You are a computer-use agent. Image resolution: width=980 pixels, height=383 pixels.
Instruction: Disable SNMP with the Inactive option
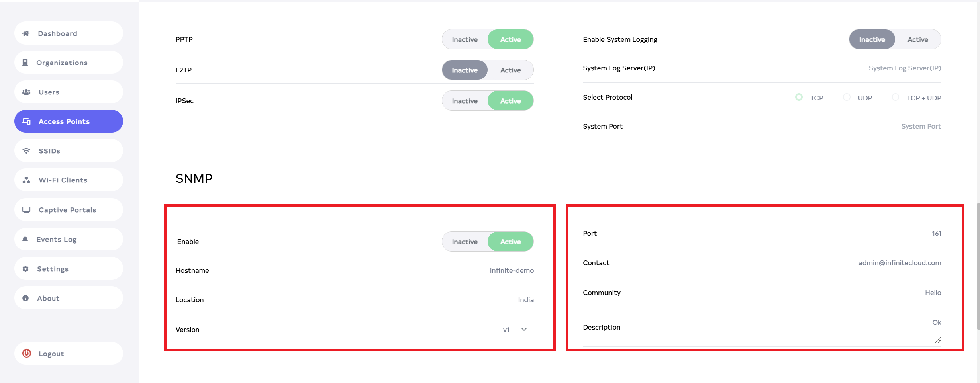pyautogui.click(x=465, y=242)
